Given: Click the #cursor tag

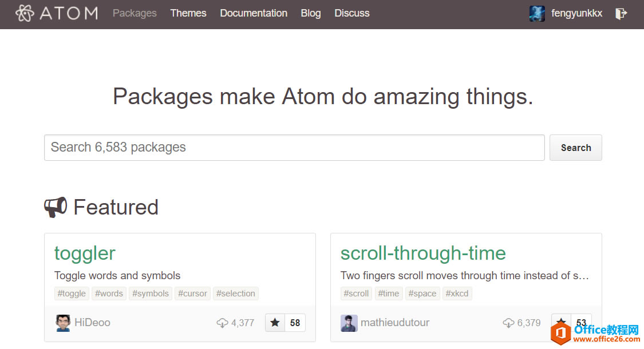Looking at the screenshot, I should click(x=192, y=293).
